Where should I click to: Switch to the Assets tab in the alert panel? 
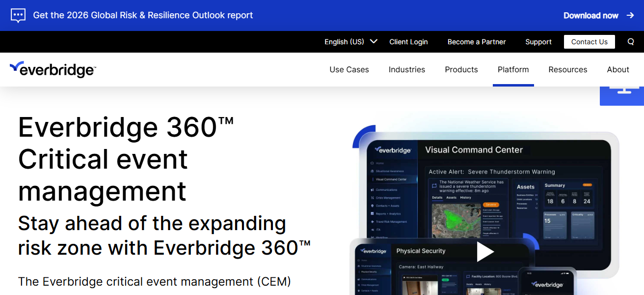tap(452, 198)
